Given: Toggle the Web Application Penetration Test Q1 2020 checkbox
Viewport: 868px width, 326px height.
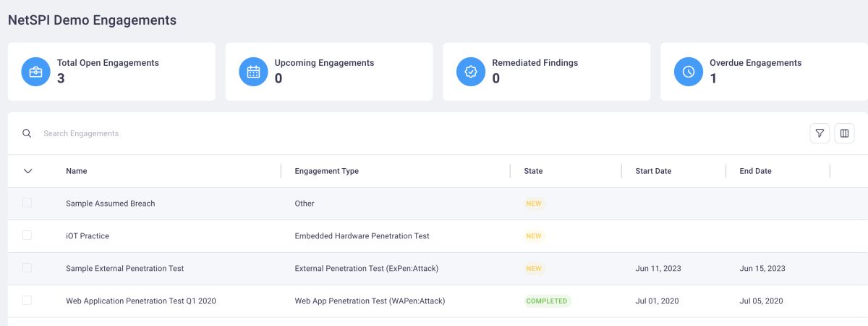Looking at the screenshot, I should point(27,300).
